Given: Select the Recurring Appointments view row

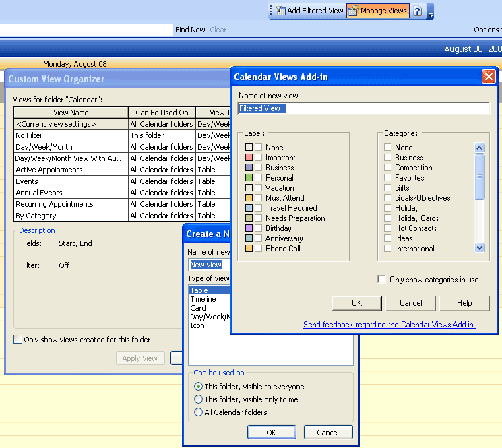Looking at the screenshot, I should 70,204.
